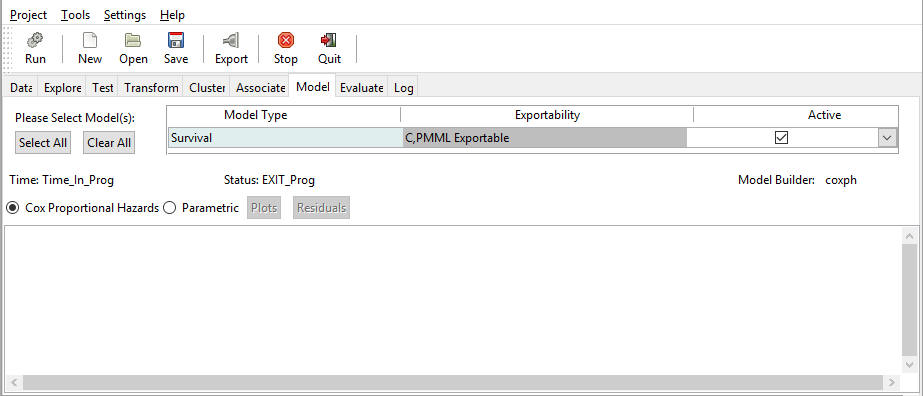This screenshot has width=923, height=396.
Task: Click the Time: Time_In_Prog label
Action: coord(62,180)
